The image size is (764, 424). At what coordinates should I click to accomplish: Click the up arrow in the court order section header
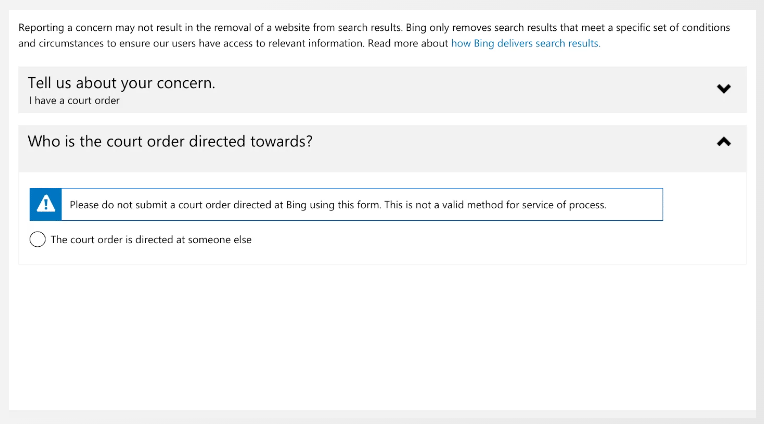(x=724, y=142)
